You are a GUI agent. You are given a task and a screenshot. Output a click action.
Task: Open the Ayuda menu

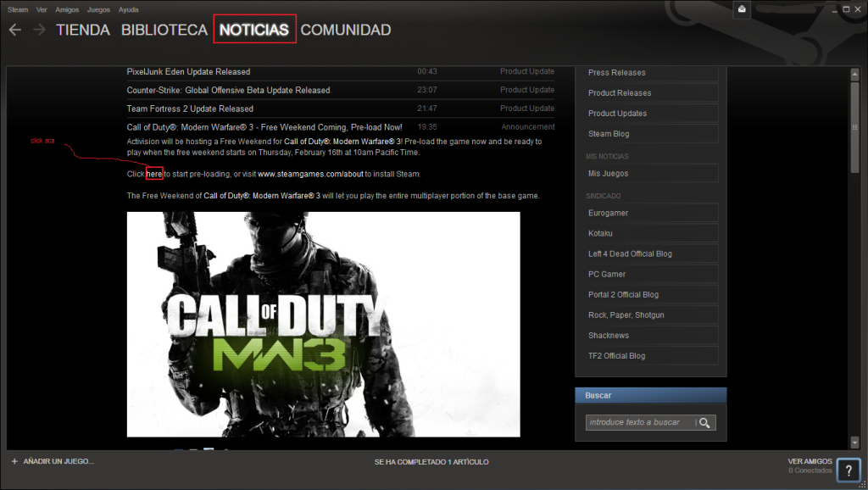click(129, 9)
